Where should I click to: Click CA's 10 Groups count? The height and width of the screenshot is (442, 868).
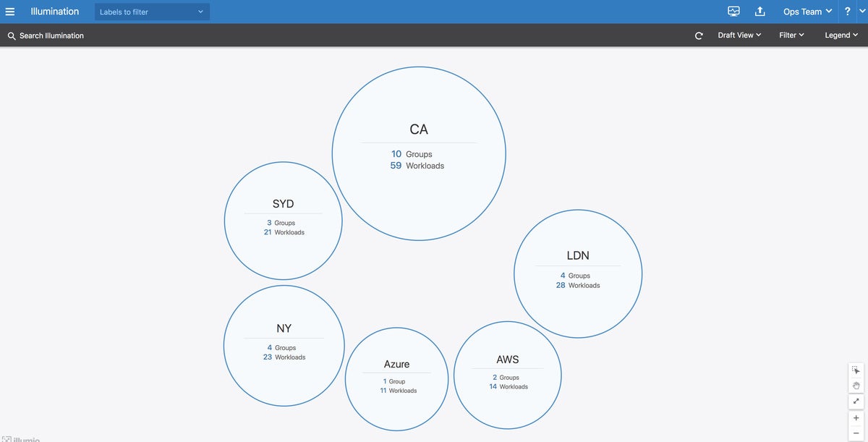coord(412,154)
